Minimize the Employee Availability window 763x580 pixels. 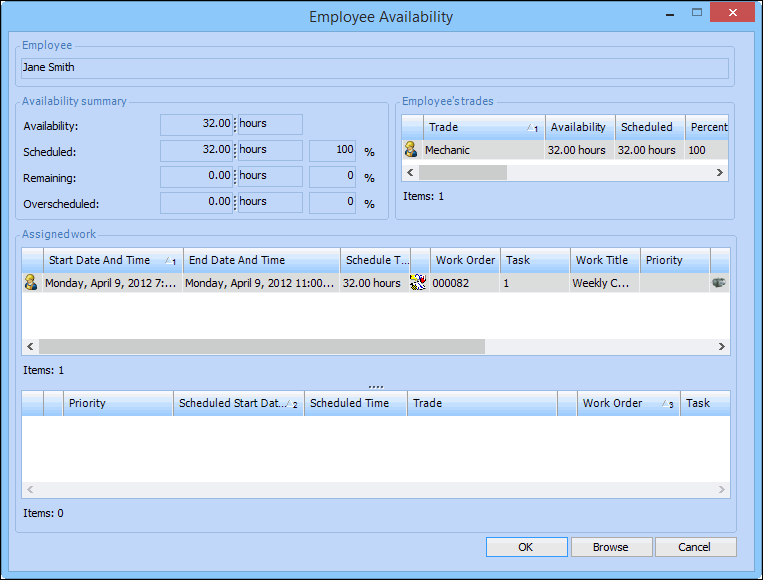click(x=670, y=13)
